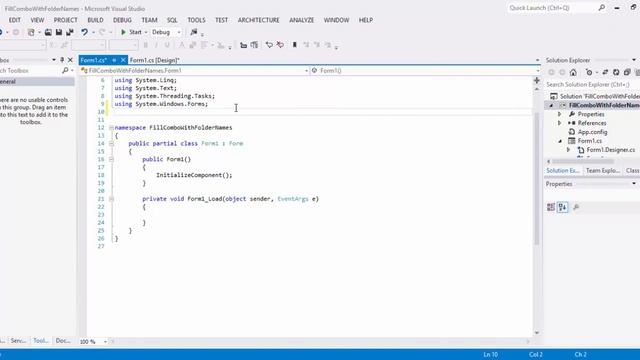Collapse the Form1_Load method block

tap(111, 199)
